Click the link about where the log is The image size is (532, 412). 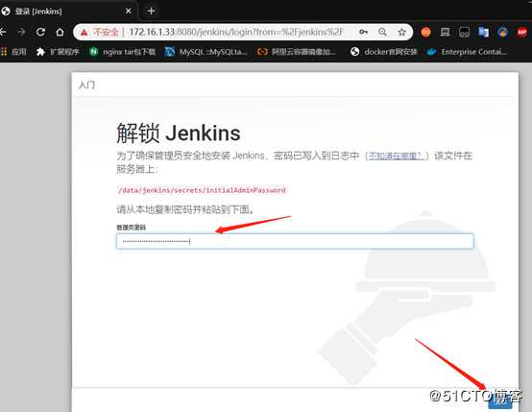coord(396,156)
